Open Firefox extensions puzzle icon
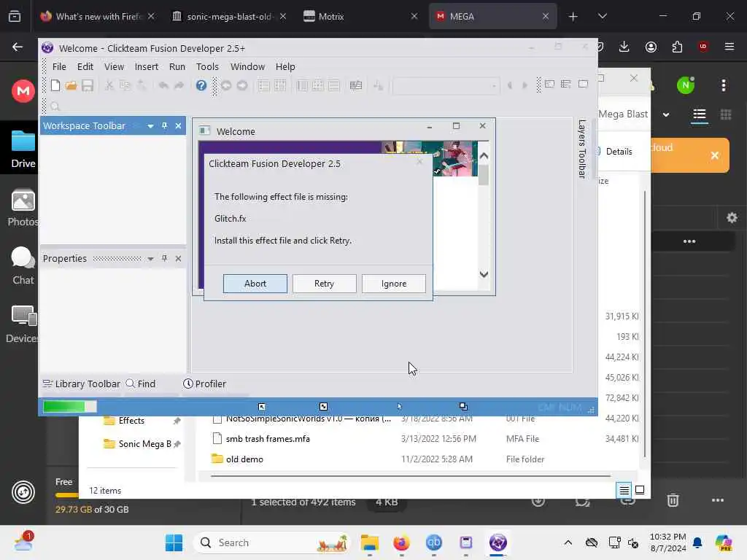 677,46
